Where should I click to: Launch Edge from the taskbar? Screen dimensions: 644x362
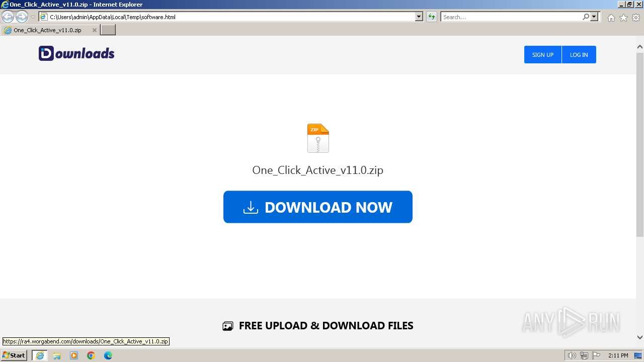pyautogui.click(x=108, y=355)
